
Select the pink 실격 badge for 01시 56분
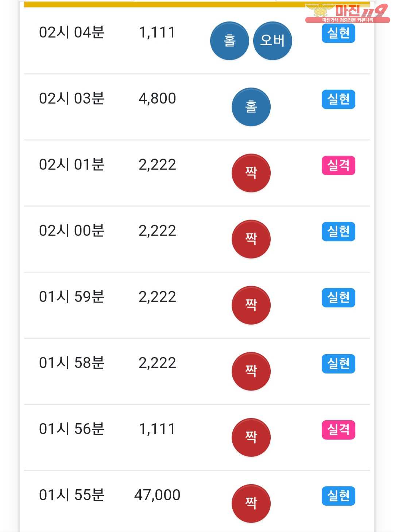tap(338, 430)
